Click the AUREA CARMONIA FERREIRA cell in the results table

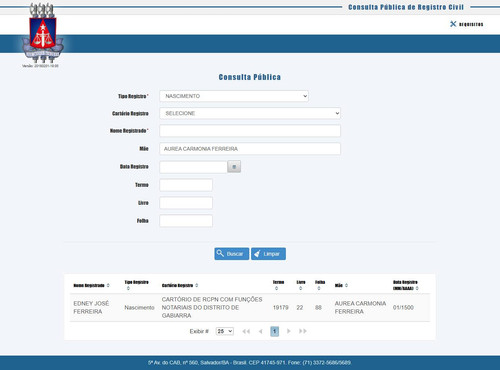click(360, 307)
